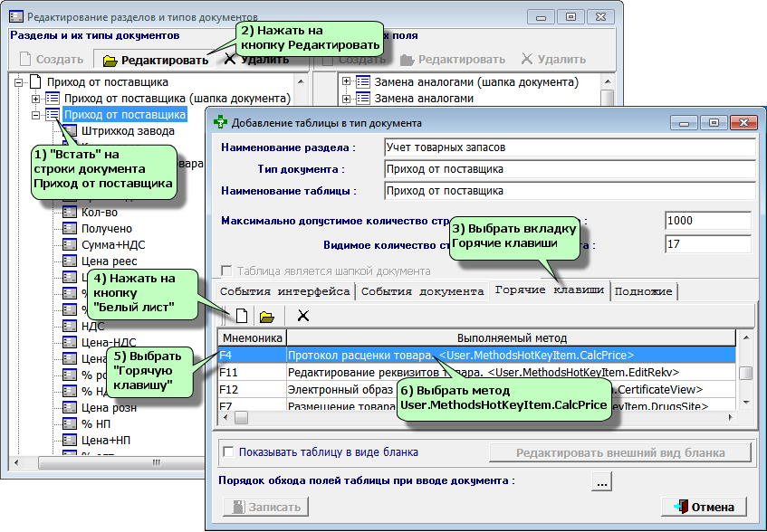767x532 pixels.
Task: Click Редактировать button in right panel
Action: pos(453,60)
